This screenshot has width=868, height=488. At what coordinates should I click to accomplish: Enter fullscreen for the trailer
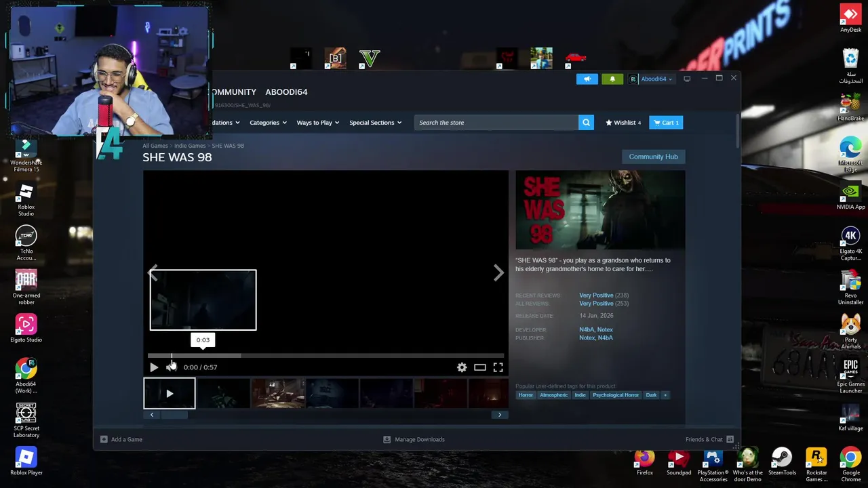(498, 367)
